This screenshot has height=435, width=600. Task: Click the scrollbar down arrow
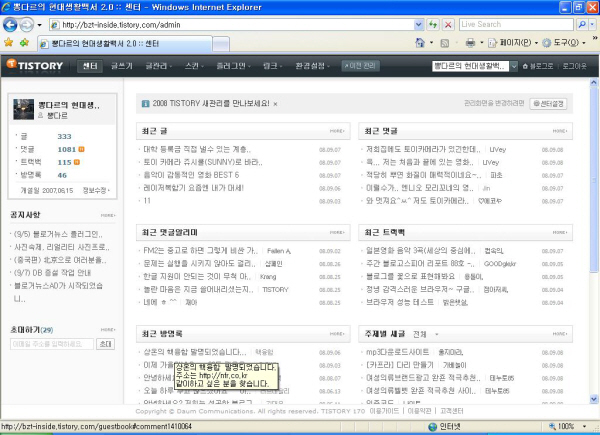593,399
